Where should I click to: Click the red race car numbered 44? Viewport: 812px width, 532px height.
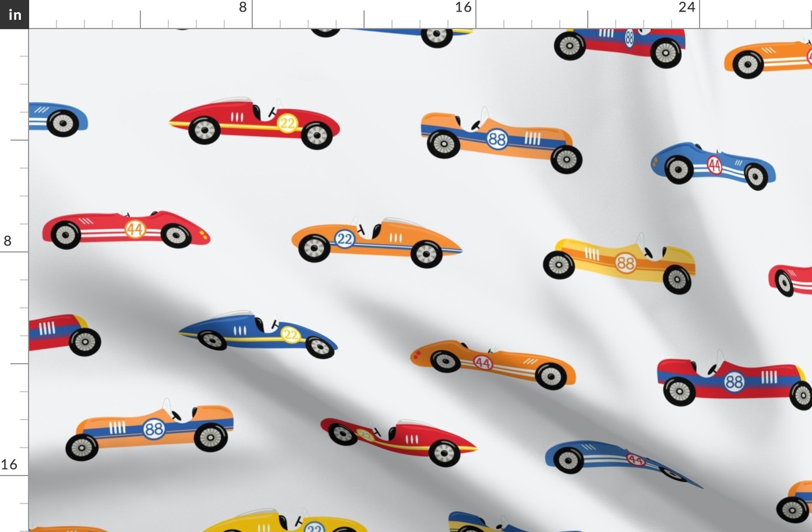tap(126, 229)
